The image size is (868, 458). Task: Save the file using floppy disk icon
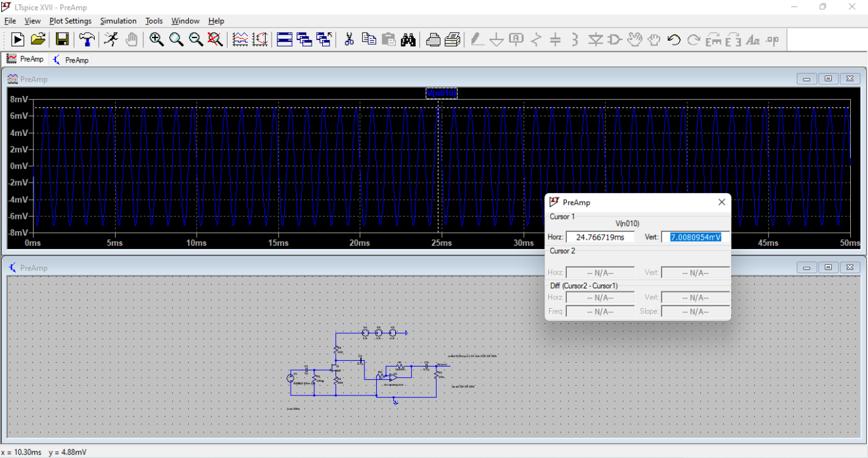[x=62, y=39]
